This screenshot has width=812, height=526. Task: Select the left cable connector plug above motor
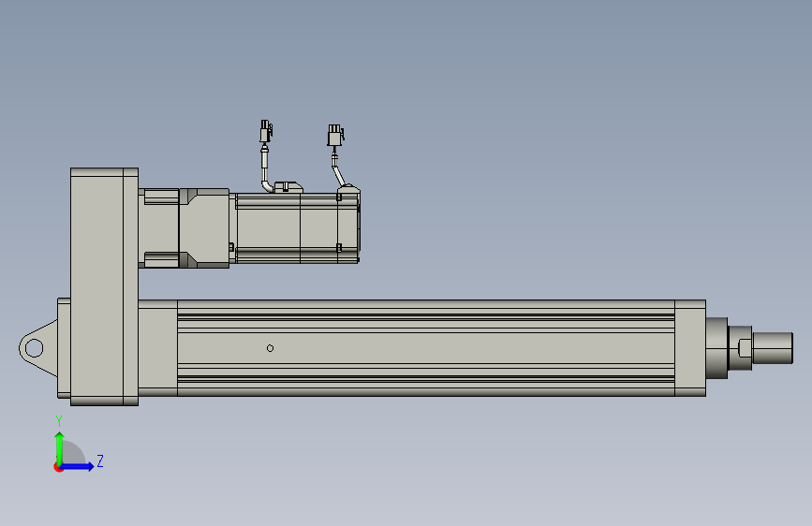[266, 131]
